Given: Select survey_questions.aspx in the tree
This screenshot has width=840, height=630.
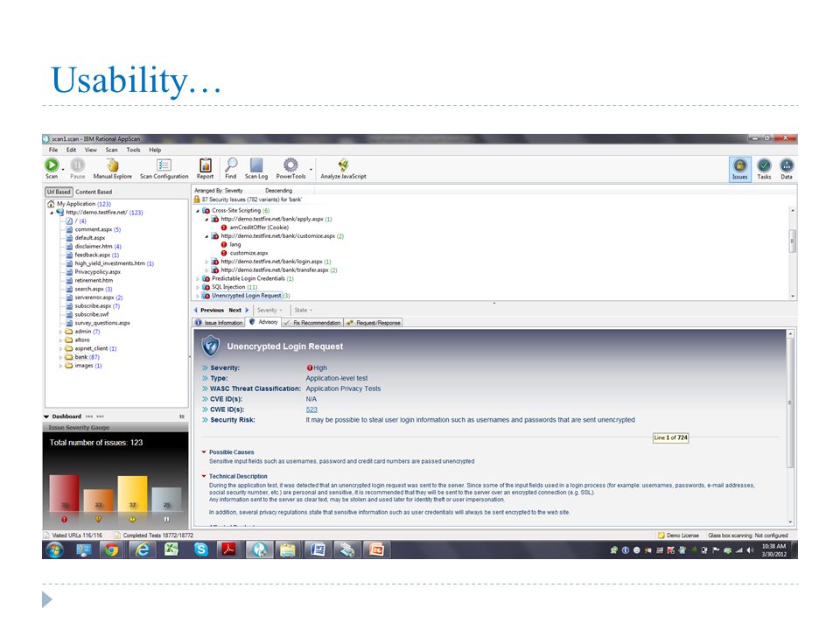Looking at the screenshot, I should click(98, 323).
